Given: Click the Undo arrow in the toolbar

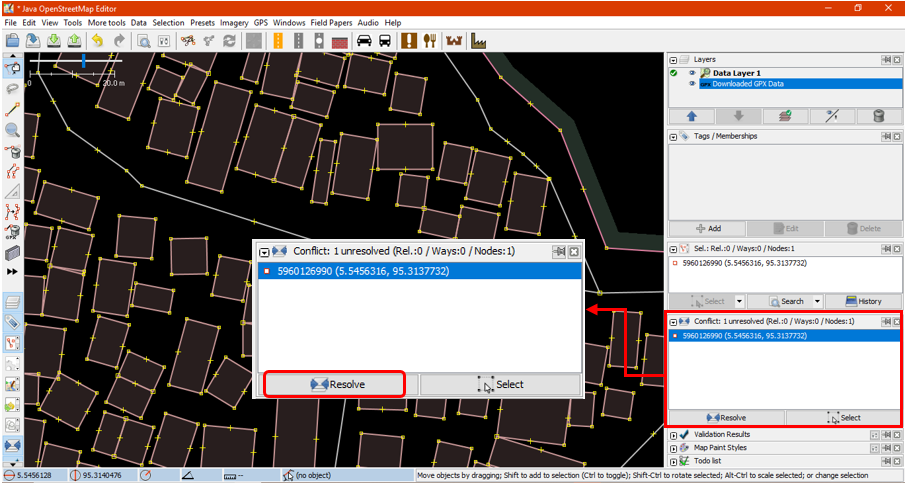Looking at the screenshot, I should (x=98, y=41).
